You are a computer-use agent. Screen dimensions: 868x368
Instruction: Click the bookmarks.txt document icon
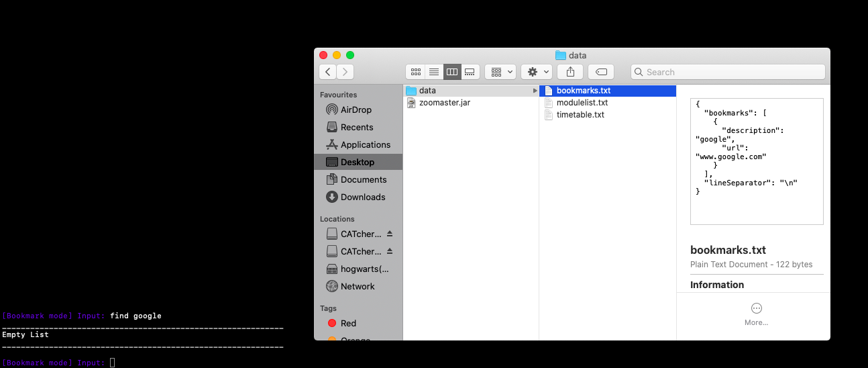click(x=548, y=91)
